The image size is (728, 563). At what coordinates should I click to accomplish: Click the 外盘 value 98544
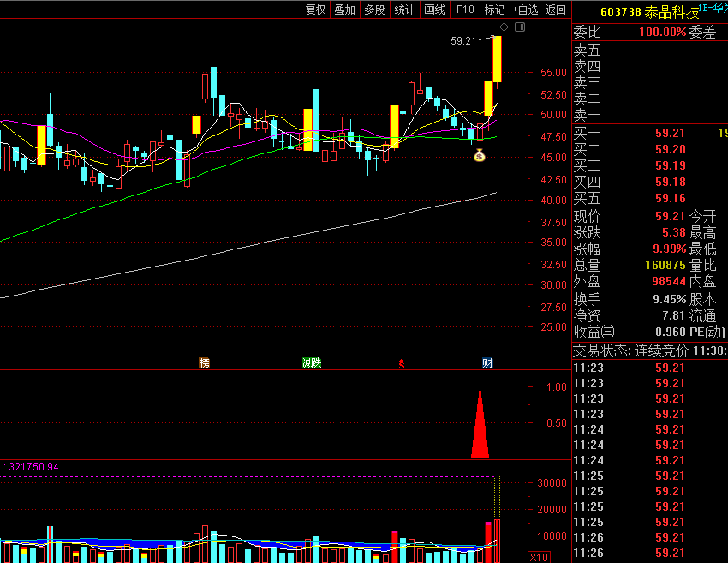point(669,281)
